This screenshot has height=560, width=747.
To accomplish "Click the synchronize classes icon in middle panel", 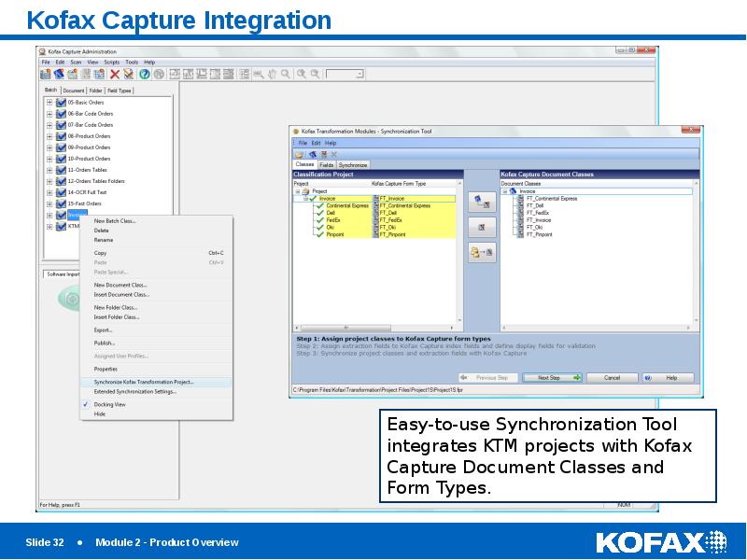I will coord(480,252).
